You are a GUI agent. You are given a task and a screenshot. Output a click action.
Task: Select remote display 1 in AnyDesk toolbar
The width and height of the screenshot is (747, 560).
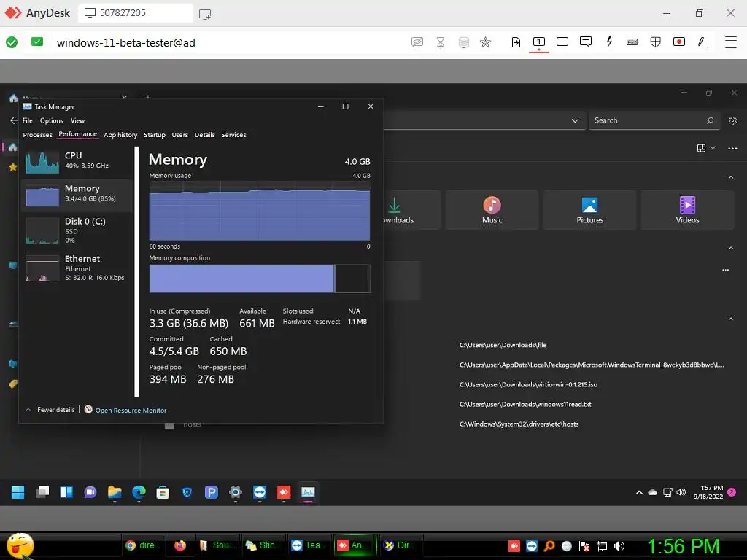pyautogui.click(x=539, y=42)
